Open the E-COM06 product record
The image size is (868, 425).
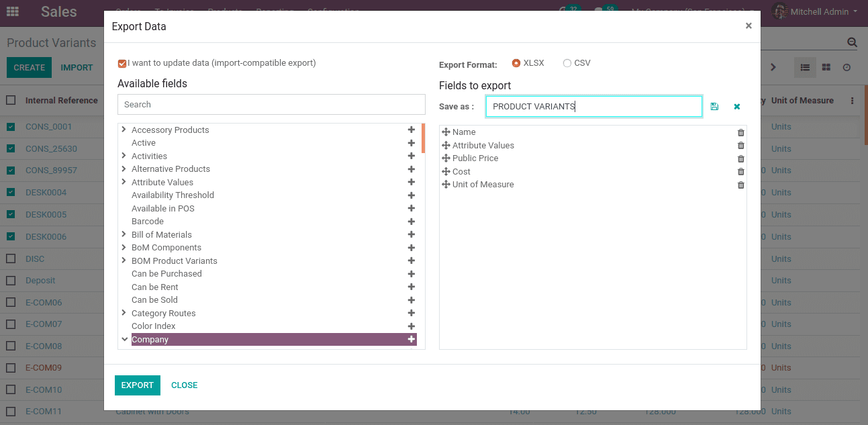click(44, 302)
